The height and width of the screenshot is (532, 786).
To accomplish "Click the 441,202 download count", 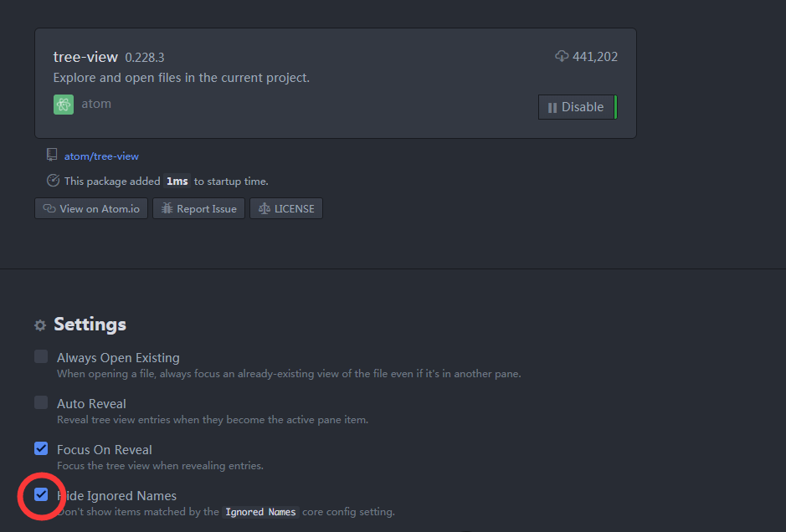I will [595, 57].
